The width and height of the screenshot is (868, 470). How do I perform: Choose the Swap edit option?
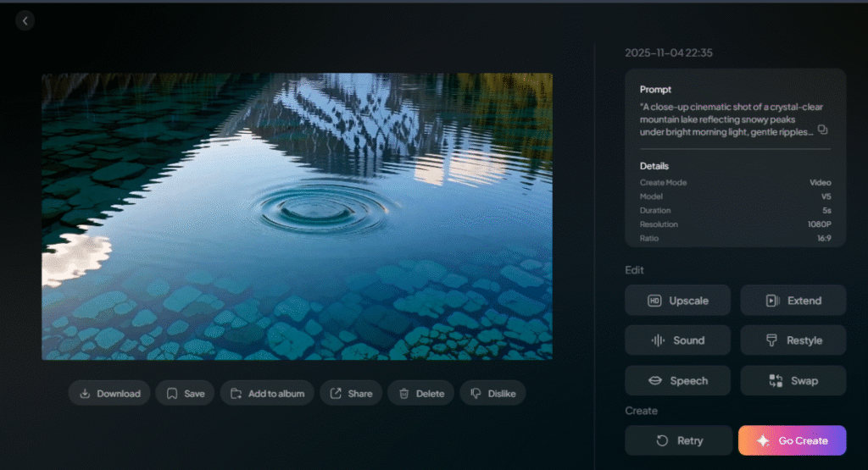793,381
